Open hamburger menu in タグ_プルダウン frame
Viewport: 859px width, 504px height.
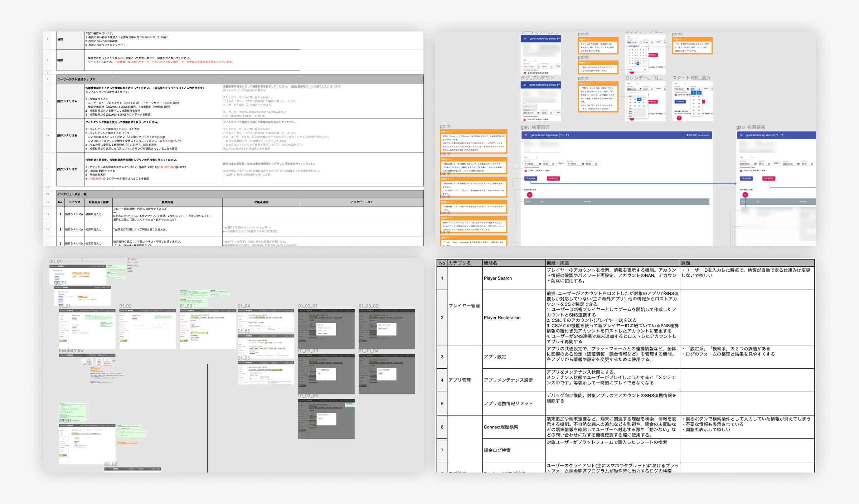525,85
